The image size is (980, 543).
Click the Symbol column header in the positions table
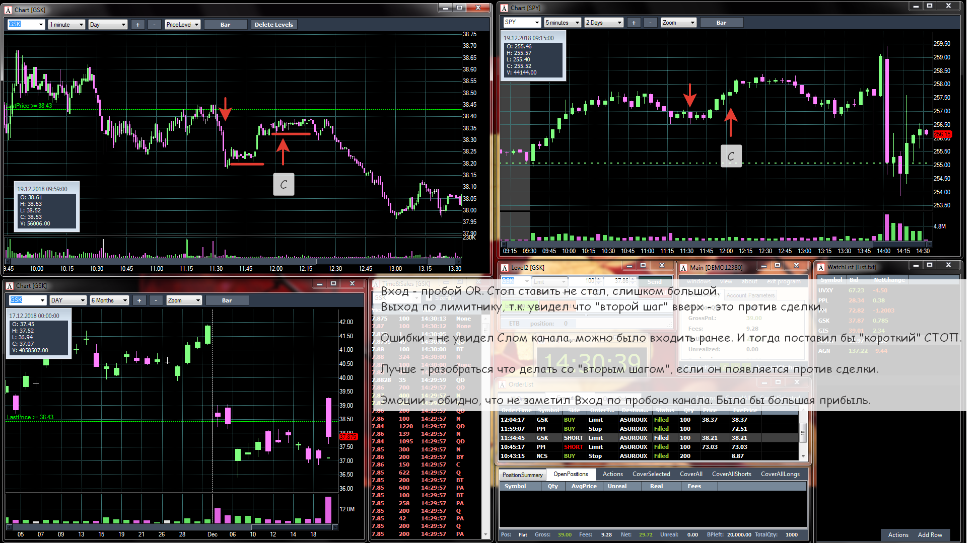(520, 486)
